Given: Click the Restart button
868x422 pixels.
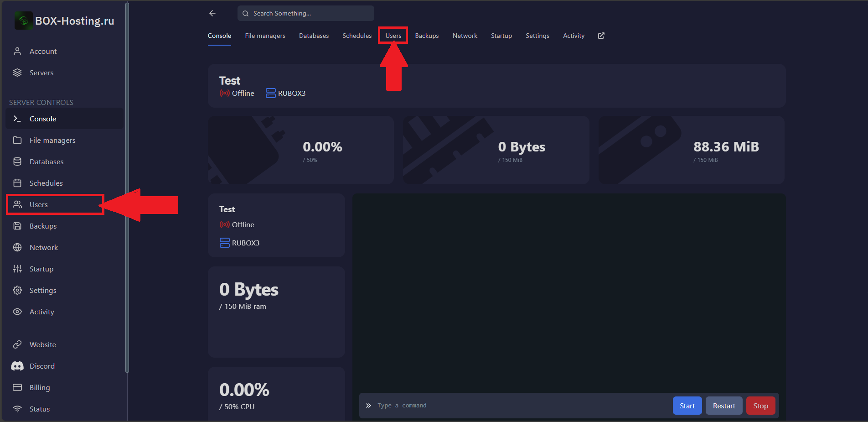Looking at the screenshot, I should coord(724,406).
